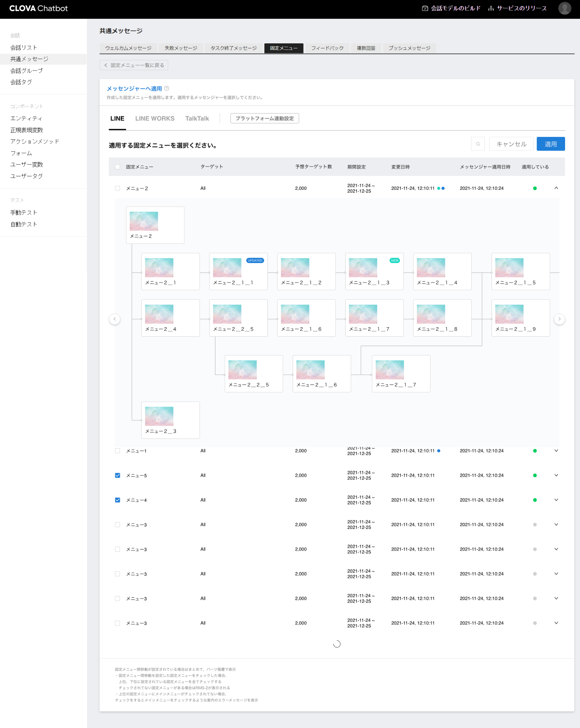Click green applied status dot for メニュー5
The width and height of the screenshot is (580, 728).
pos(535,476)
